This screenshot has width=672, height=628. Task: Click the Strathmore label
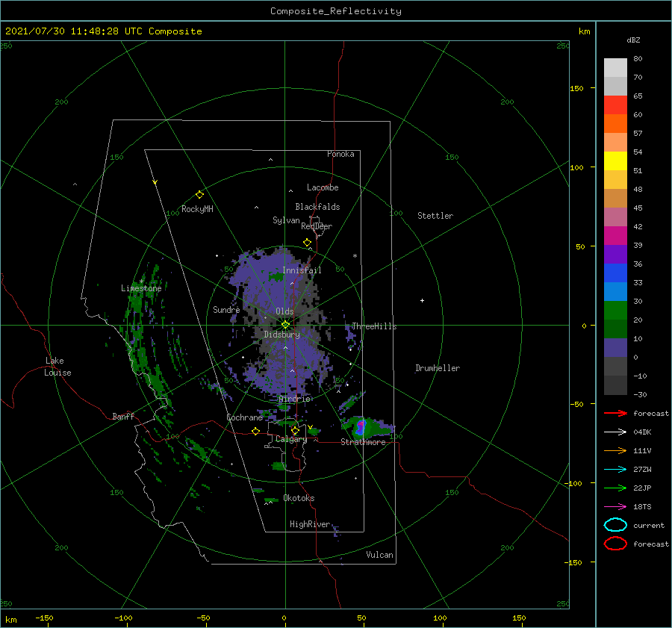[x=363, y=442]
